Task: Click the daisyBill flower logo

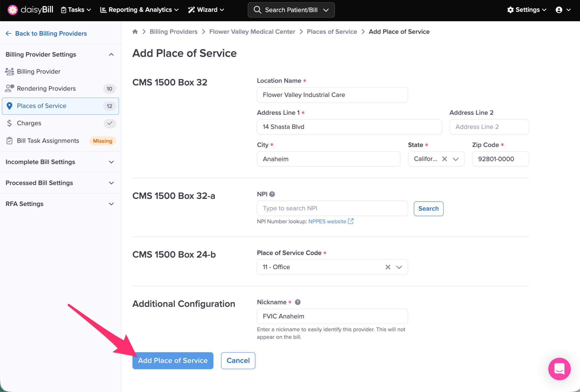Action: click(x=12, y=10)
